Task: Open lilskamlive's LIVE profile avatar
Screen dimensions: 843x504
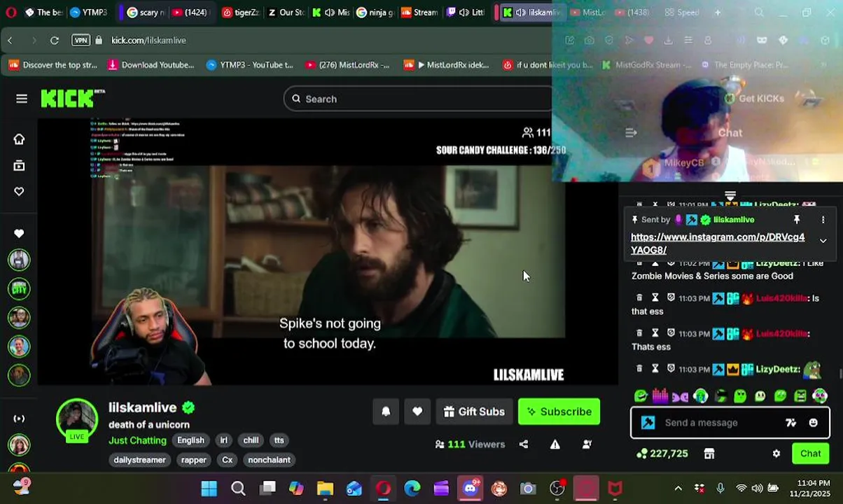Action: pos(77,420)
